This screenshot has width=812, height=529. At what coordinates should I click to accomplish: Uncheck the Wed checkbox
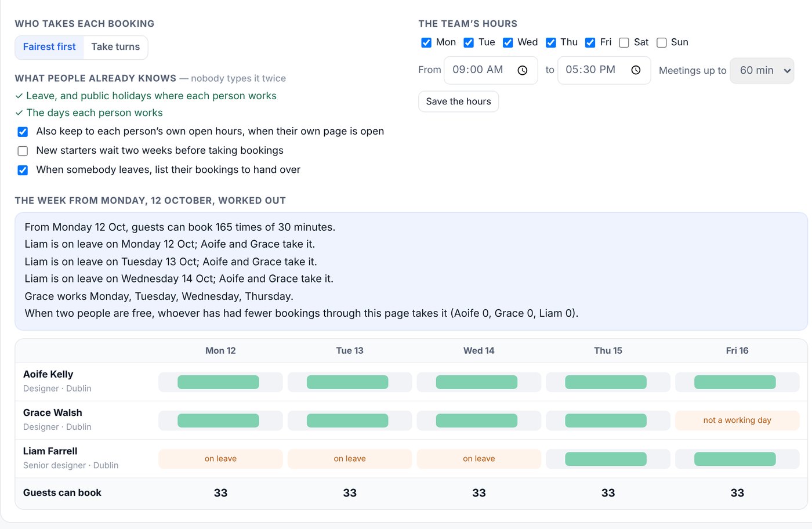508,42
